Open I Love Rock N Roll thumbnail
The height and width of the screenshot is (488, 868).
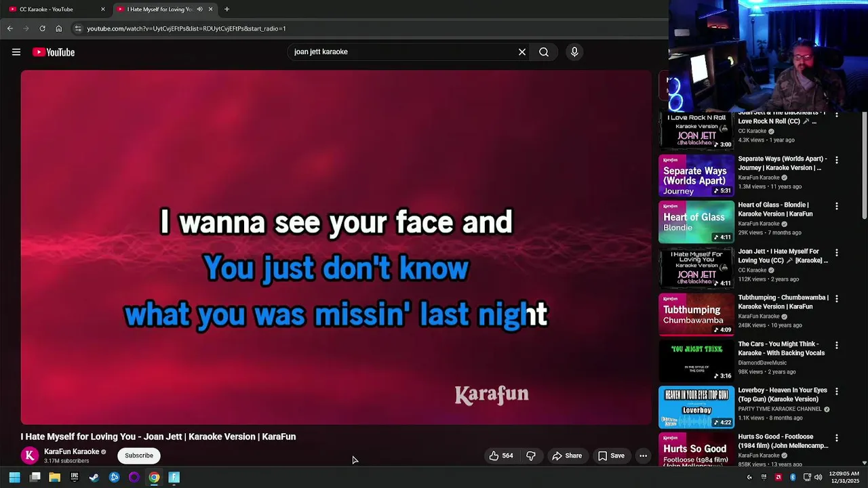(696, 130)
